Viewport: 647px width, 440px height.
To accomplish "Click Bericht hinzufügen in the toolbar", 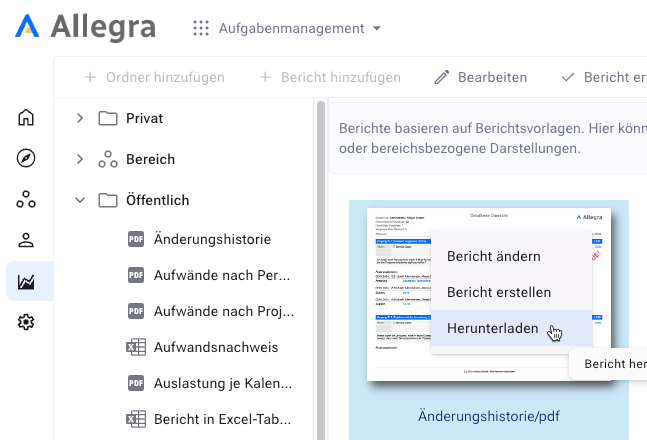I will point(330,77).
